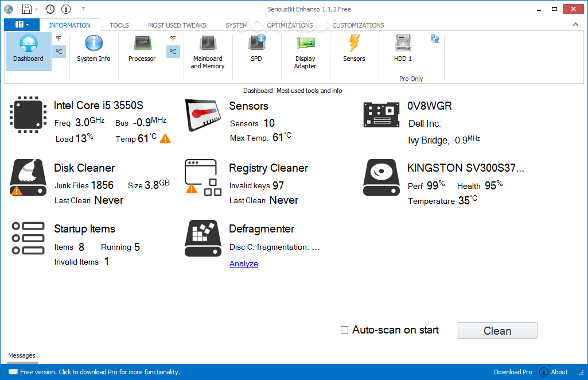Click the 0V8WGR motherboard icon
The image size is (588, 380).
(x=381, y=114)
